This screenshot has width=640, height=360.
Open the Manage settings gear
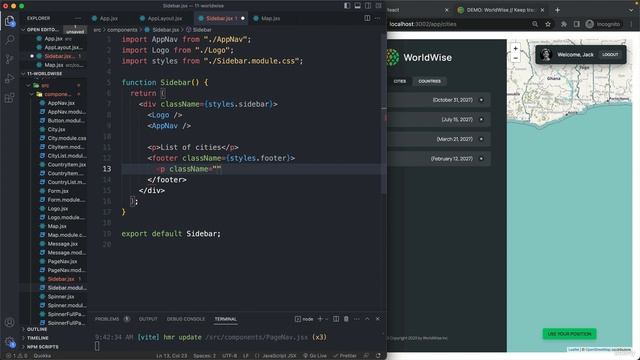pos(9,342)
